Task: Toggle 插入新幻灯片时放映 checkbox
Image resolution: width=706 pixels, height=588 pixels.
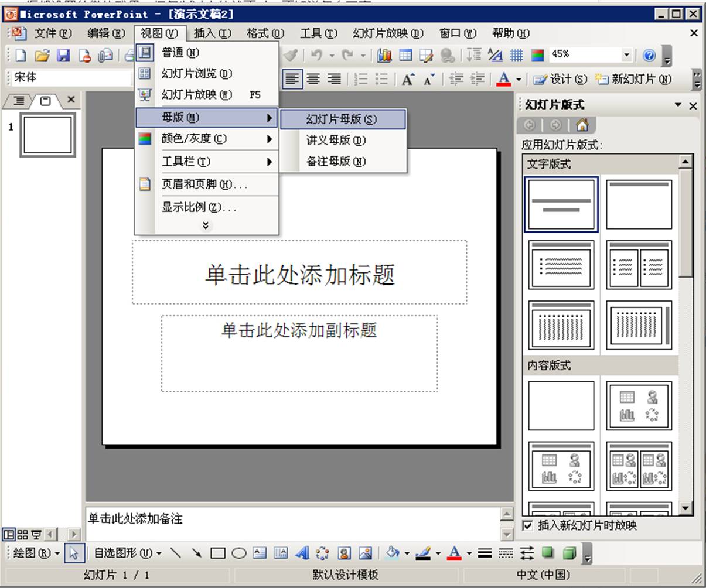Action: 526,525
